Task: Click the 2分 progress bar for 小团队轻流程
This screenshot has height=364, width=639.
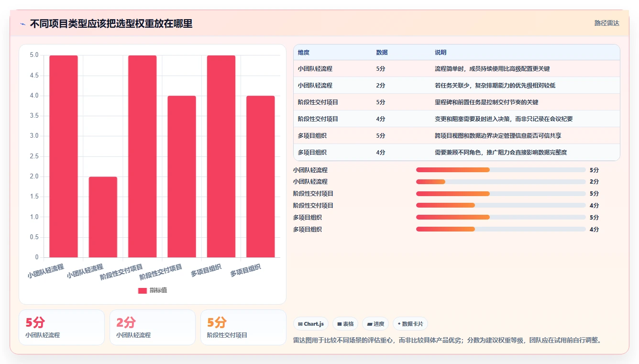Action: click(x=501, y=182)
